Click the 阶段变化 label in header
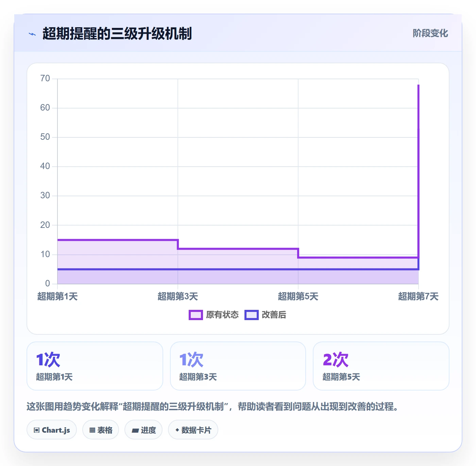Image resolution: width=476 pixels, height=466 pixels. [x=430, y=33]
